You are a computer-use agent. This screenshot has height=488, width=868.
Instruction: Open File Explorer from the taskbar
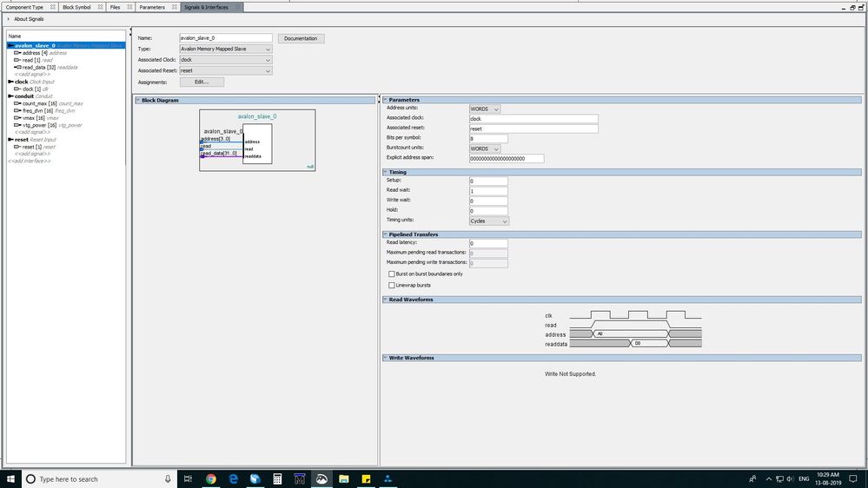point(344,478)
